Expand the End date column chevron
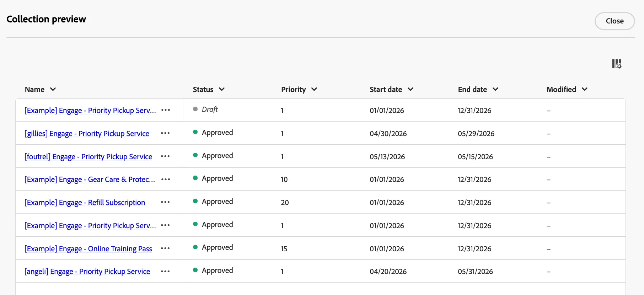This screenshot has width=644, height=295. point(495,89)
